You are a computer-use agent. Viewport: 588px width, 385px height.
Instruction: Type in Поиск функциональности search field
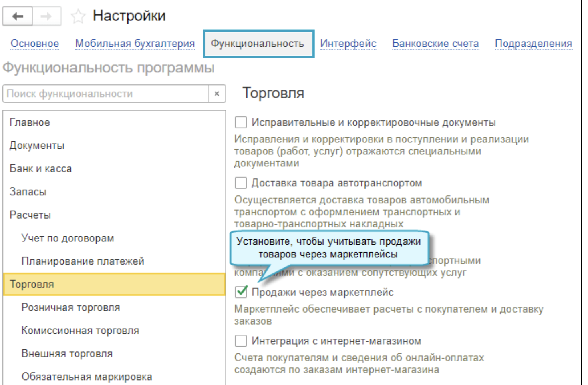tap(106, 94)
